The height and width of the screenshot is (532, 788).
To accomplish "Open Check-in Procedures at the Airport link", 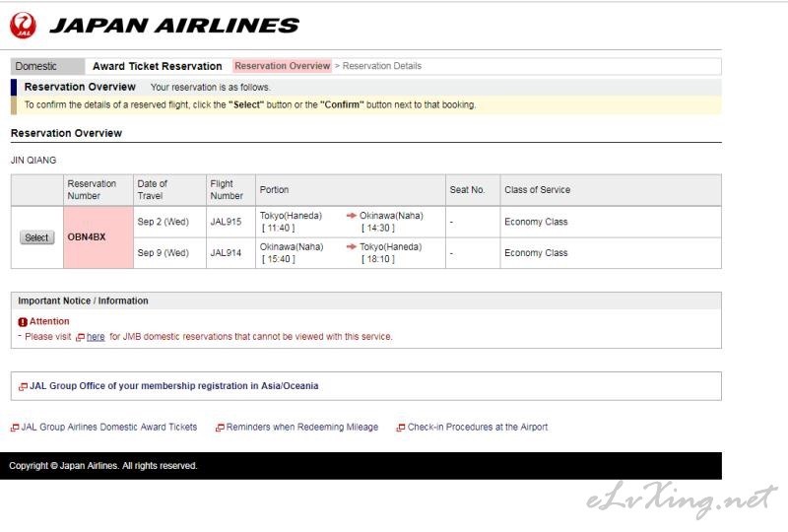I will [478, 427].
